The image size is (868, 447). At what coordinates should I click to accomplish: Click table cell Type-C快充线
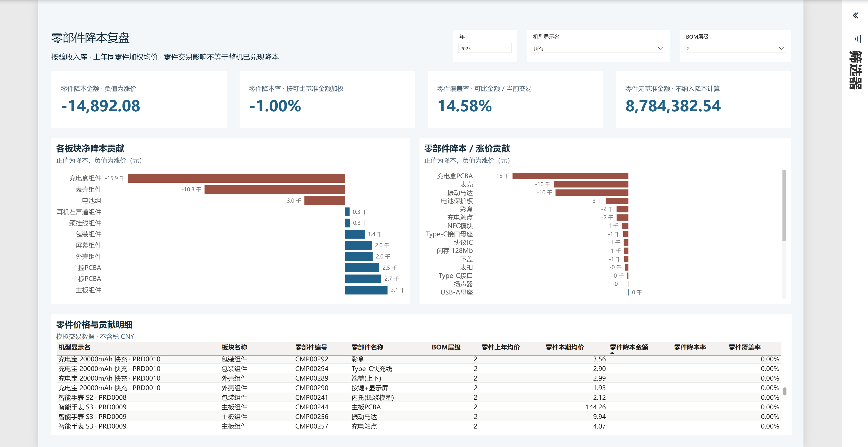(371, 369)
